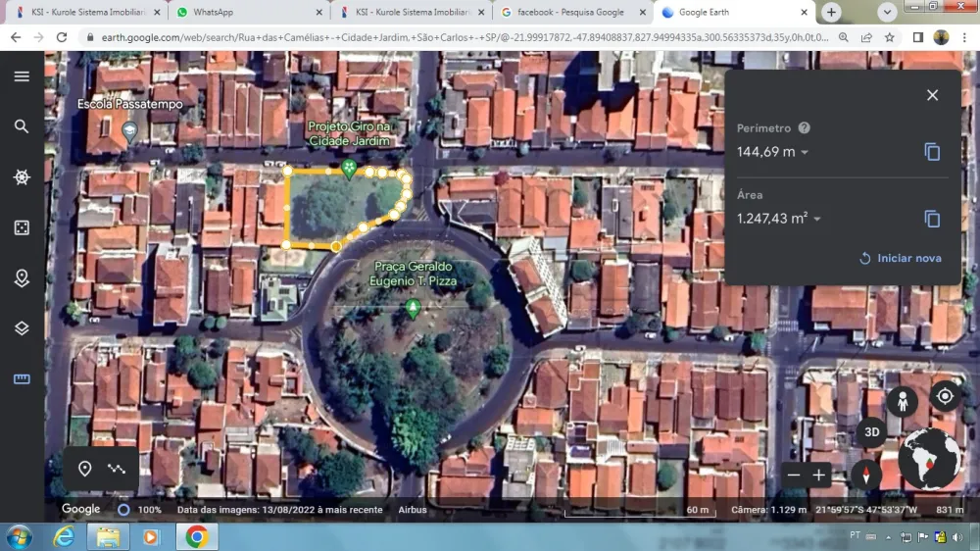980x551 pixels.
Task: Open the Projects pin icon in the sidebar
Action: 22,278
